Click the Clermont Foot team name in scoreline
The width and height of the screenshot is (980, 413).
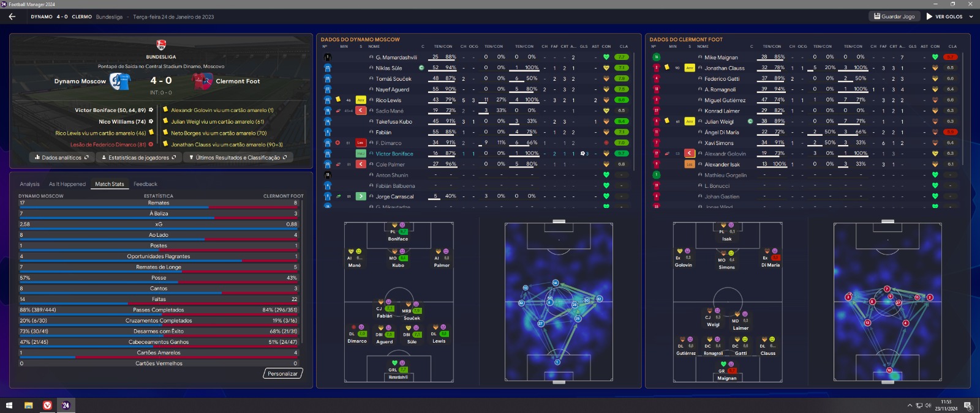[238, 81]
